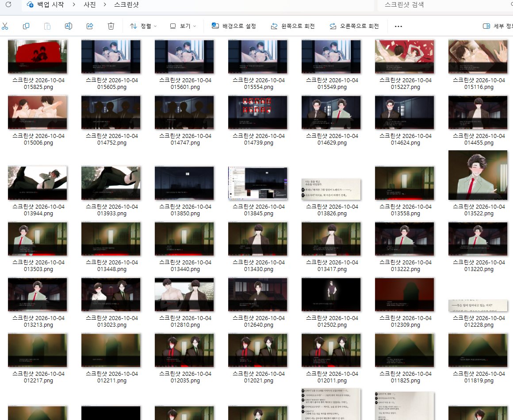This screenshot has height=420, width=513.
Task: Click file name 스크린샷 2026-10-04 012640.png
Action: click(258, 321)
